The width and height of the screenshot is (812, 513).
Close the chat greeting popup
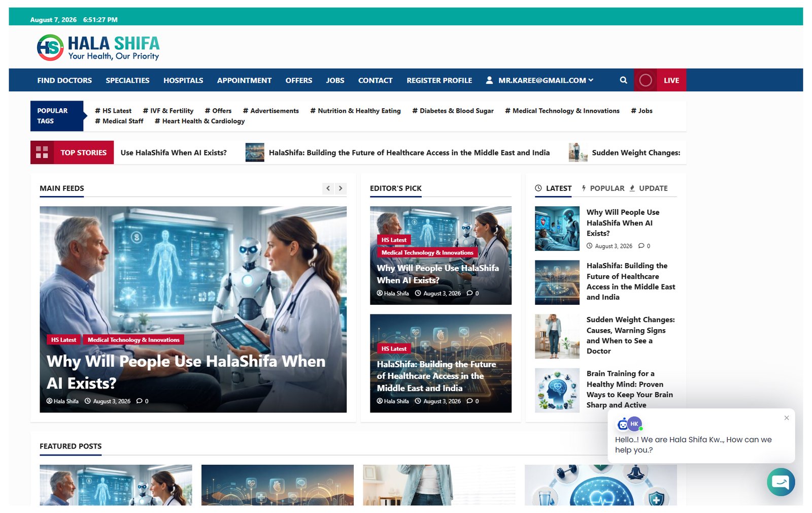787,418
